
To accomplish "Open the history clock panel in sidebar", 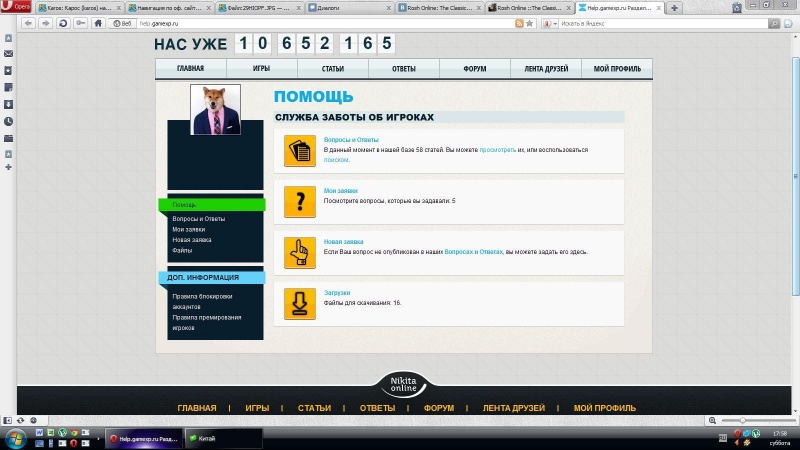I will [x=8, y=121].
